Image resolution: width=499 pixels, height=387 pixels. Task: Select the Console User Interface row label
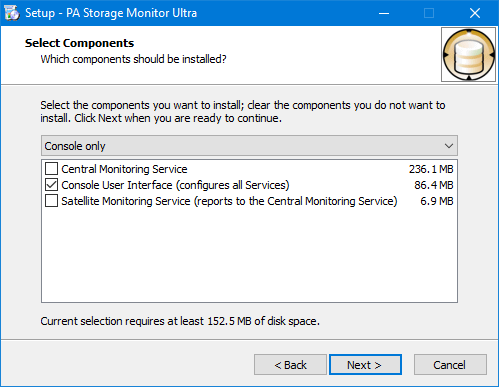[x=175, y=185]
